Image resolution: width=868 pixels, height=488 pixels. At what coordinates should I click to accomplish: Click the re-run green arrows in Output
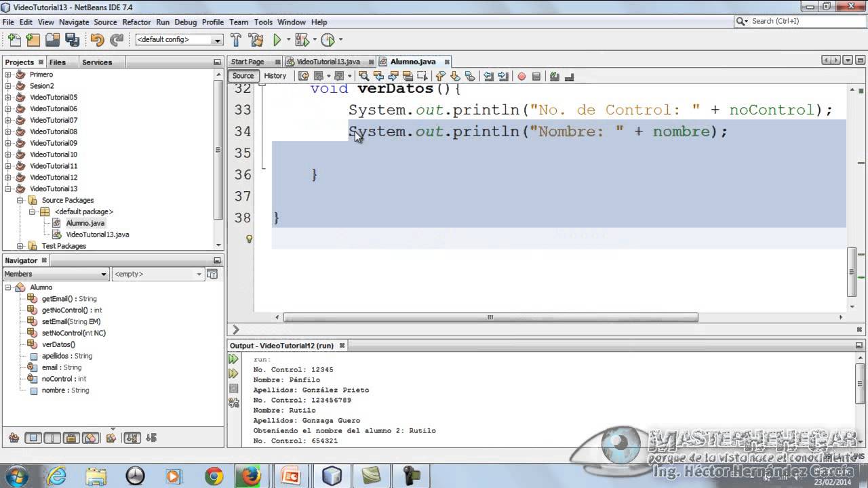tap(234, 359)
